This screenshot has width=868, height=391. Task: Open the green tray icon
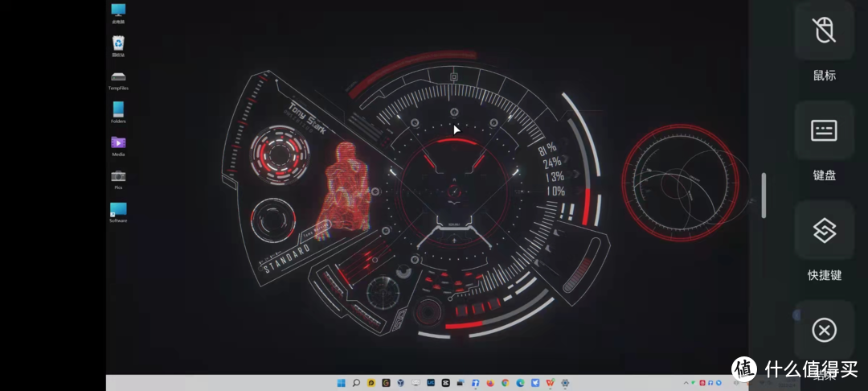tap(693, 383)
